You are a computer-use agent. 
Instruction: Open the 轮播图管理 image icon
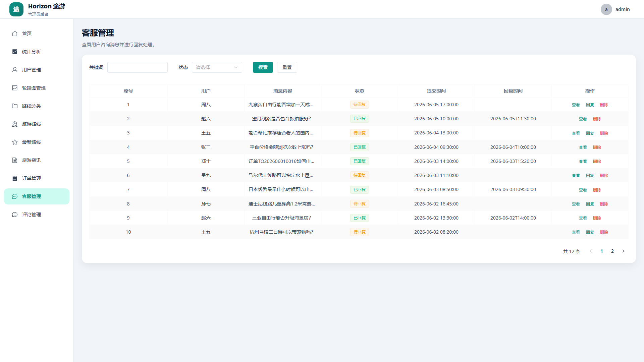tap(15, 88)
